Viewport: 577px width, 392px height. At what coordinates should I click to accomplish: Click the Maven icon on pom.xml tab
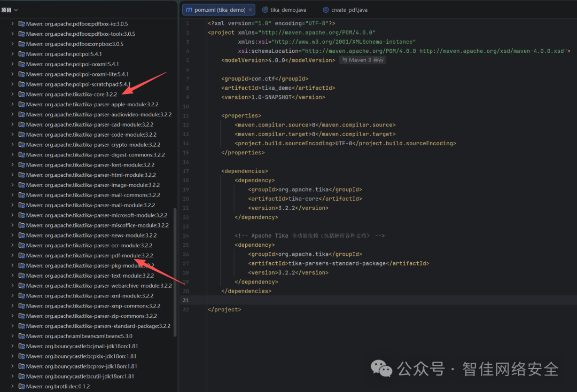(x=189, y=10)
